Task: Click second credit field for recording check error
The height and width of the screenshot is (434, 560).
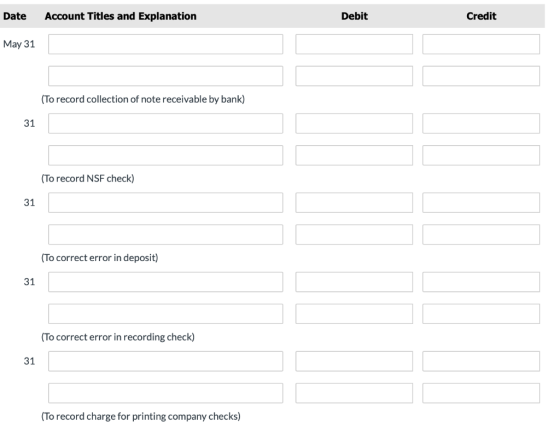Action: 481,314
